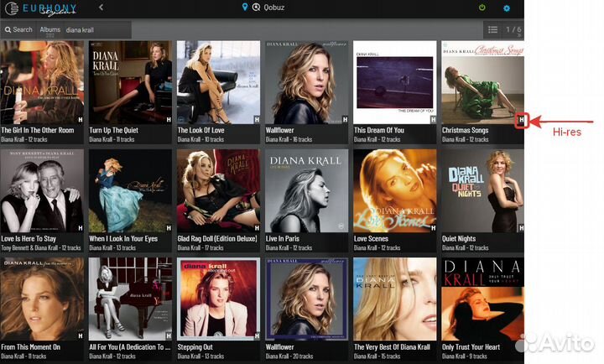Click Diana Krall - 10 tracks subtitle

pos(200,139)
